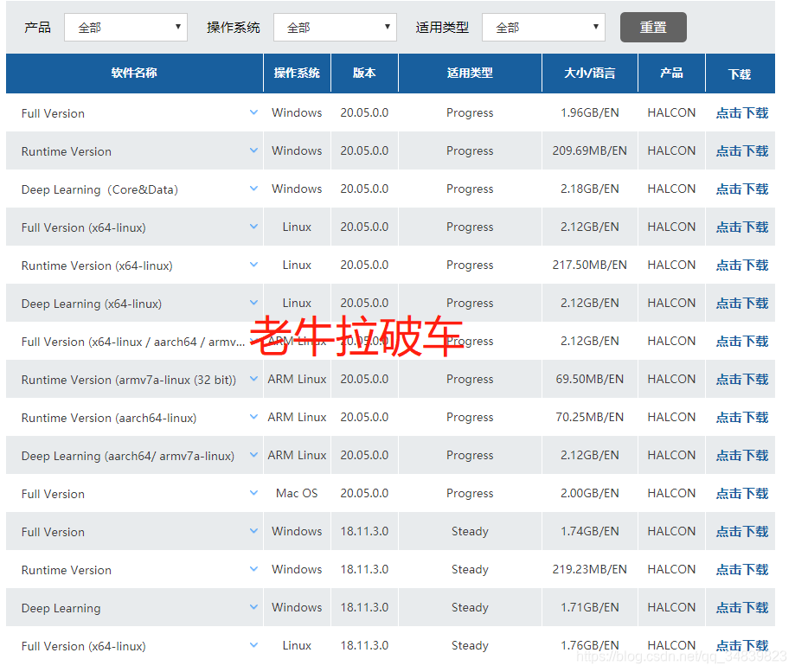Click the "1.76GB/EN" size cell
Image resolution: width=795 pixels, height=672 pixels.
pyautogui.click(x=590, y=644)
